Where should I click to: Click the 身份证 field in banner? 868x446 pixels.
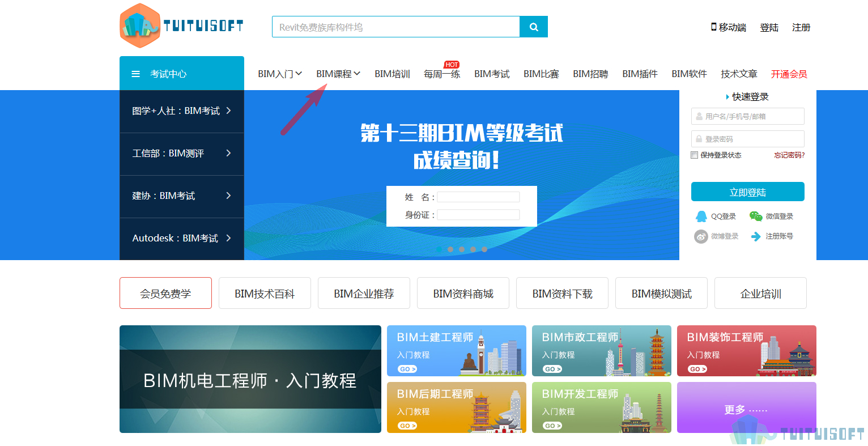coord(478,215)
